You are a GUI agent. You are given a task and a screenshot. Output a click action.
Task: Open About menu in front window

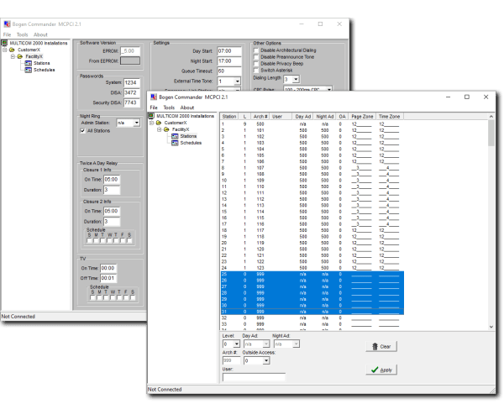pyautogui.click(x=187, y=108)
